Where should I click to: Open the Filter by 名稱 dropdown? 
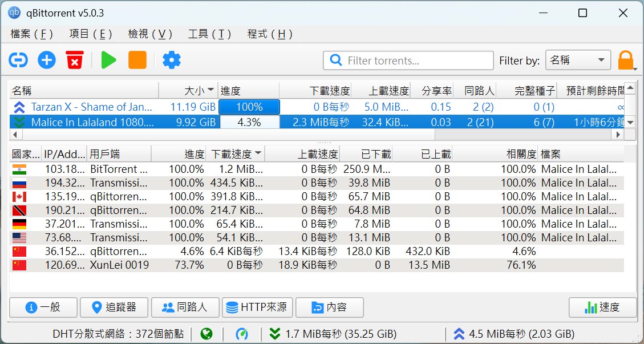point(578,60)
